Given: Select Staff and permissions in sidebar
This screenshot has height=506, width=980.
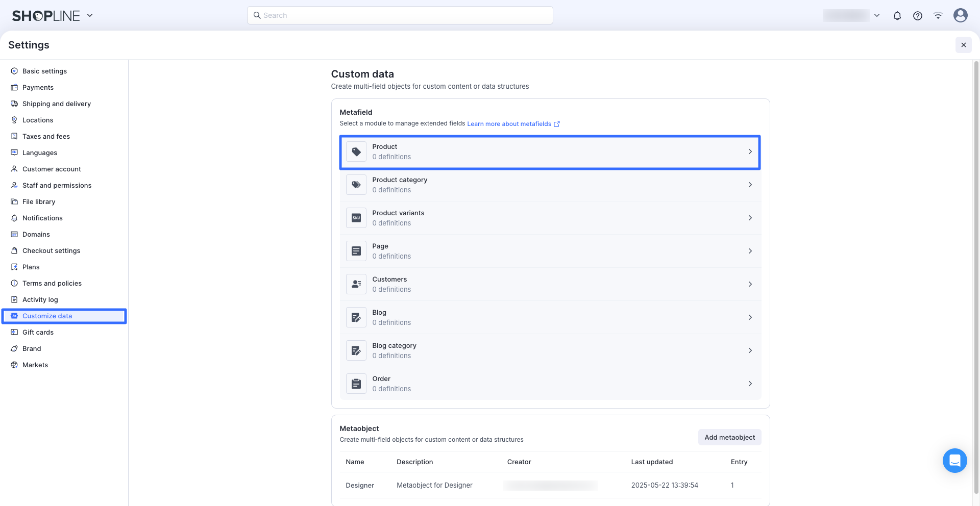Looking at the screenshot, I should 57,185.
